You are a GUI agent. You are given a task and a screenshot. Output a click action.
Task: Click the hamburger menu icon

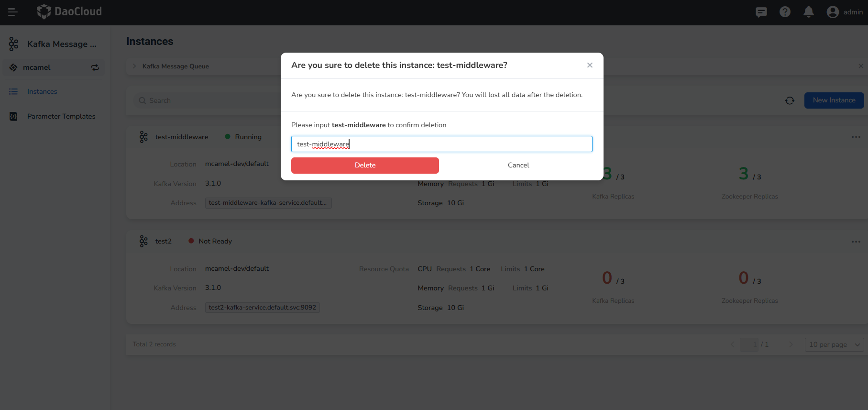point(13,12)
